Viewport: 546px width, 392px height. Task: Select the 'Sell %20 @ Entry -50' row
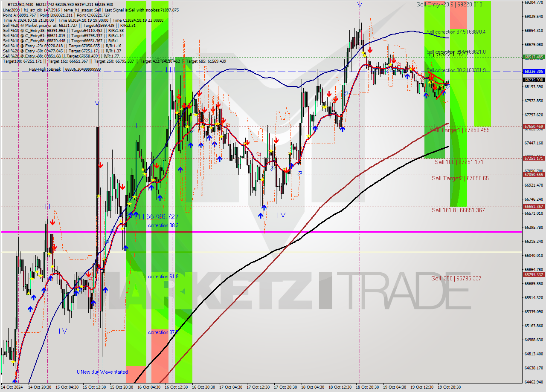point(62,51)
